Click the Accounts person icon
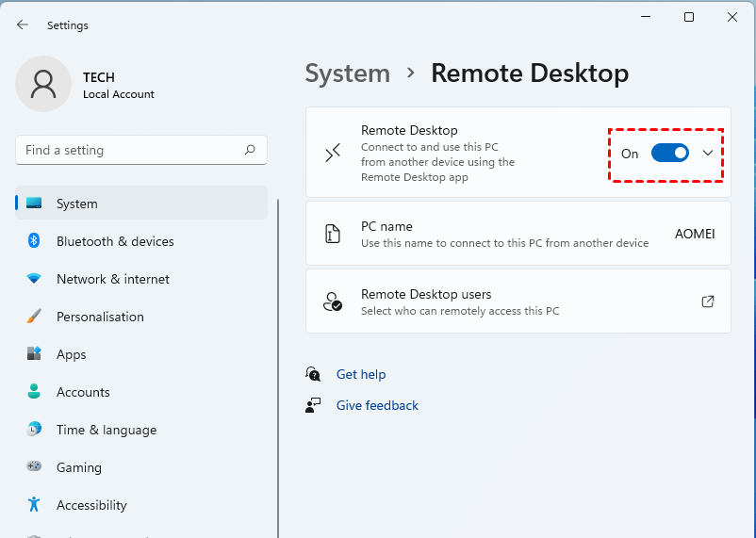Screen dimensions: 756x538 click(34, 391)
